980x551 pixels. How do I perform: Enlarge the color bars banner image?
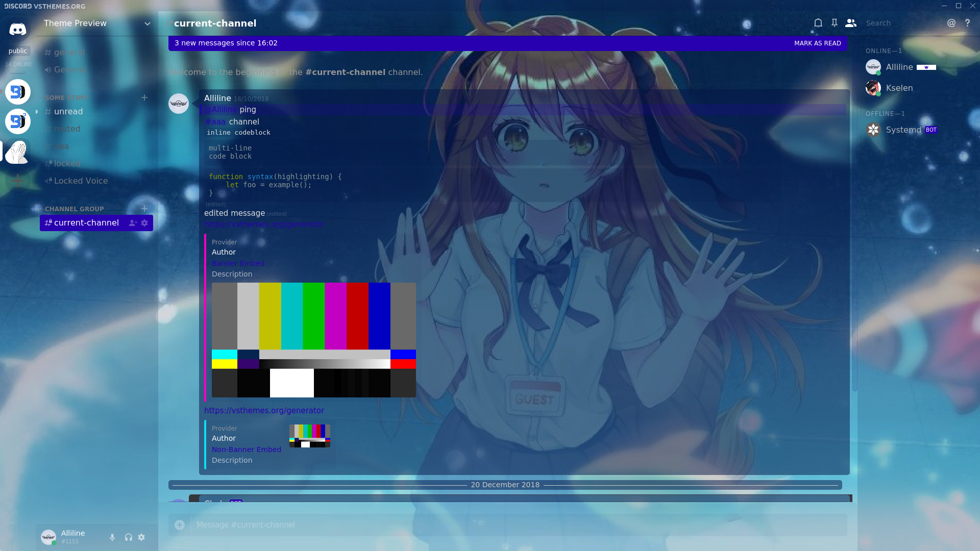314,340
